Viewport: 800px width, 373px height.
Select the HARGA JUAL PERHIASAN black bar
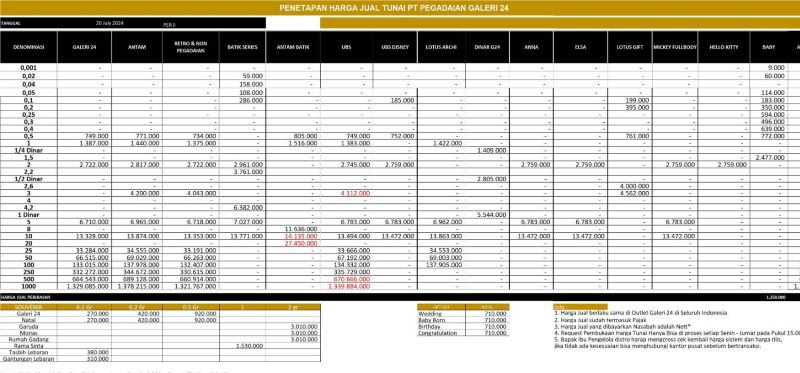coord(400,296)
